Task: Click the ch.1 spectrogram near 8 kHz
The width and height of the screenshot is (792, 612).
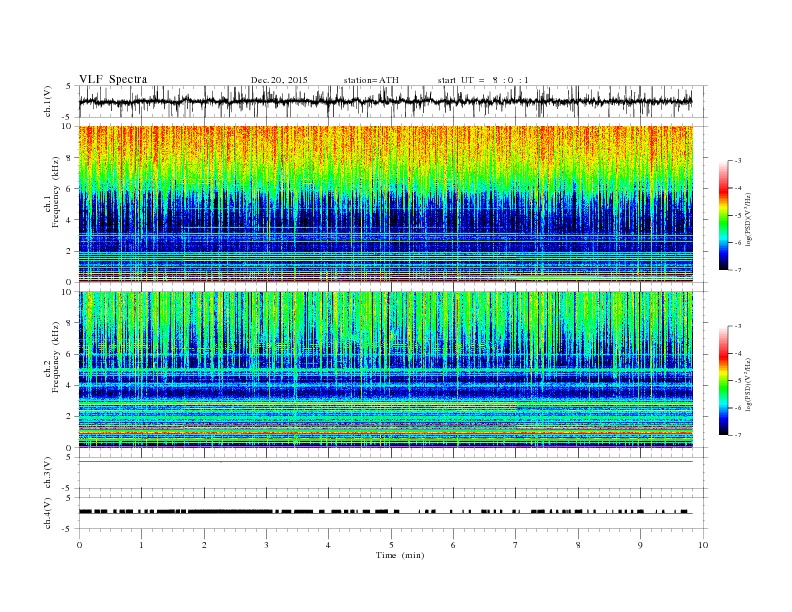Action: tap(386, 157)
